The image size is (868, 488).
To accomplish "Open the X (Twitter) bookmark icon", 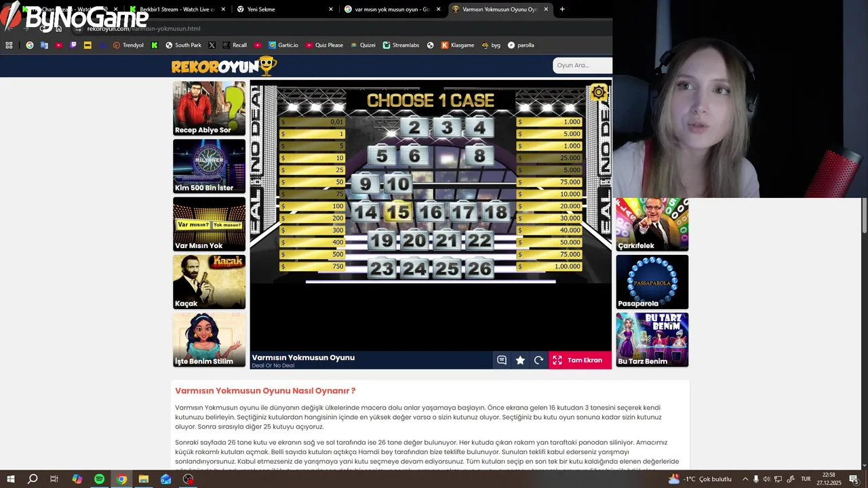I will point(212,45).
